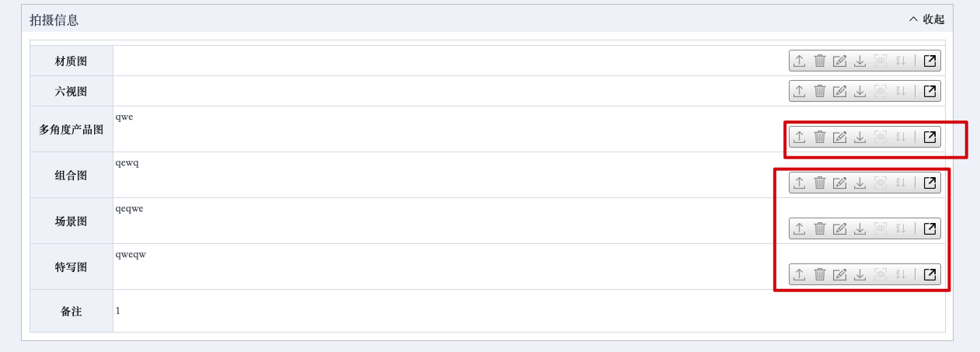Click the sort icon in 六视图 row
The width and height of the screenshot is (980, 352).
point(901,91)
